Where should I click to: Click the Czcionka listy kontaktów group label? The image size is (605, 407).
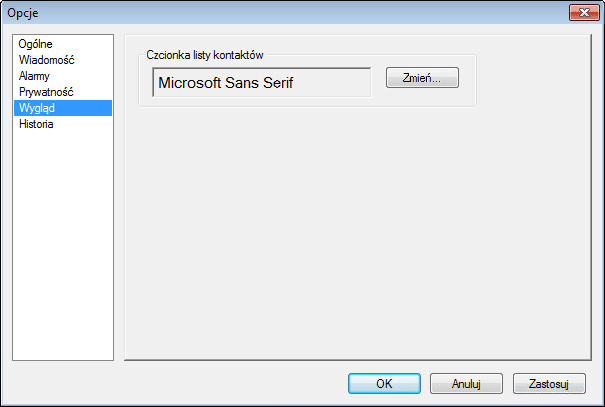[204, 55]
